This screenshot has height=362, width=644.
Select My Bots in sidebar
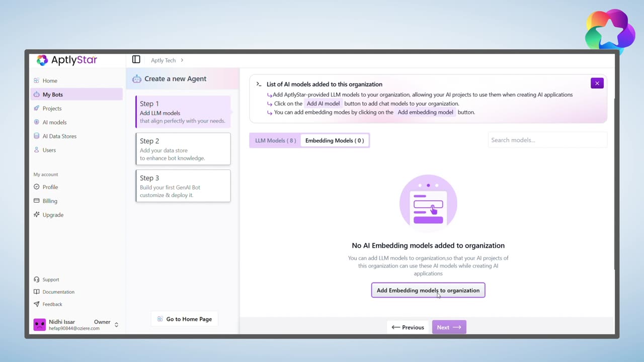[76, 95]
